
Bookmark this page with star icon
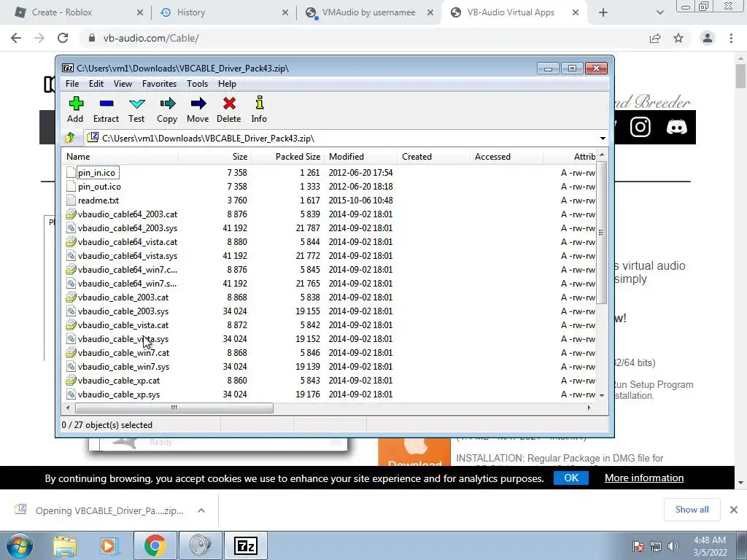coord(678,38)
